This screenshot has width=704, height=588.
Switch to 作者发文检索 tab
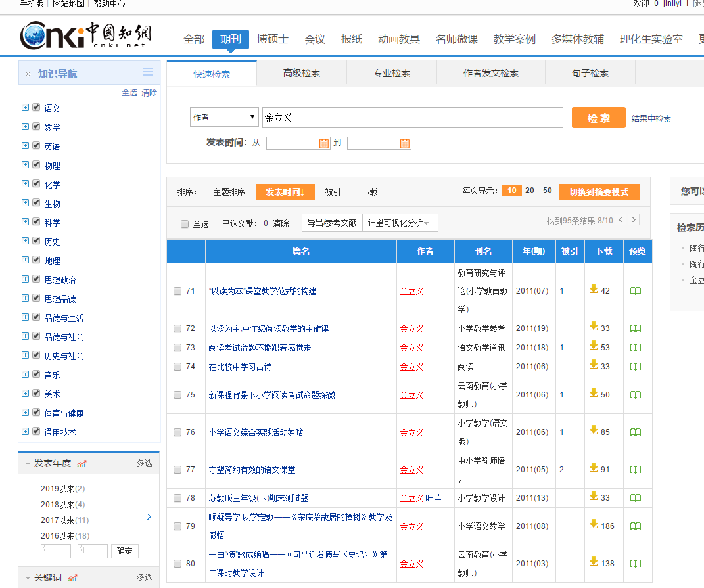[491, 73]
